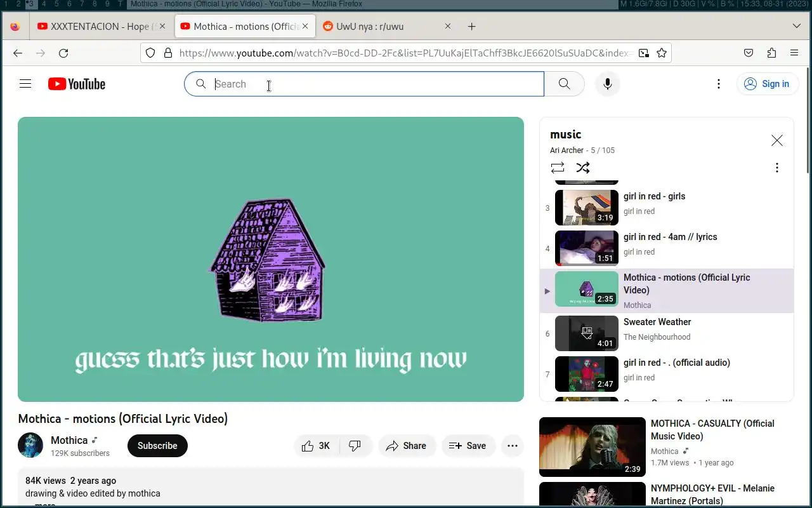The image size is (812, 508).
Task: Close the UwU nya tab
Action: (x=448, y=27)
